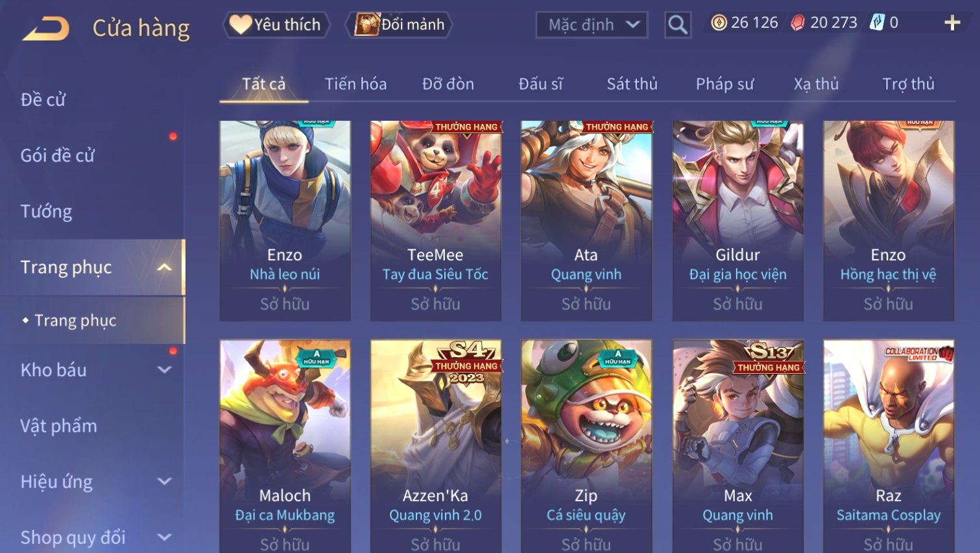This screenshot has width=980, height=553.
Task: Click the gold coin balance icon
Action: pyautogui.click(x=719, y=23)
